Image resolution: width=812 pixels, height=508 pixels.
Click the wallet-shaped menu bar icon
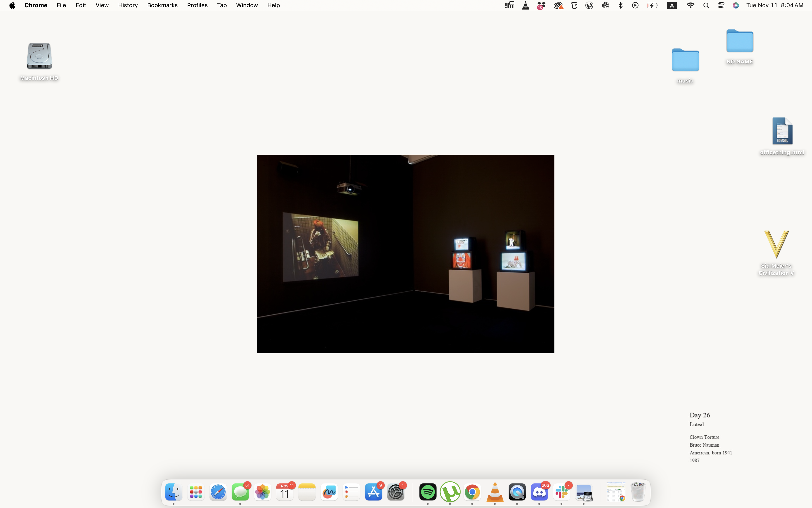tap(574, 5)
